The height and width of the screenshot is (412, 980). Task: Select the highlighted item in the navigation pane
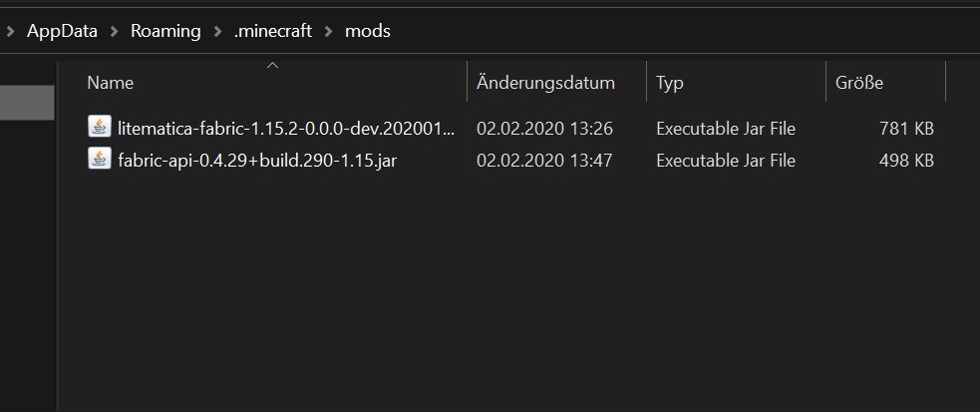click(27, 103)
